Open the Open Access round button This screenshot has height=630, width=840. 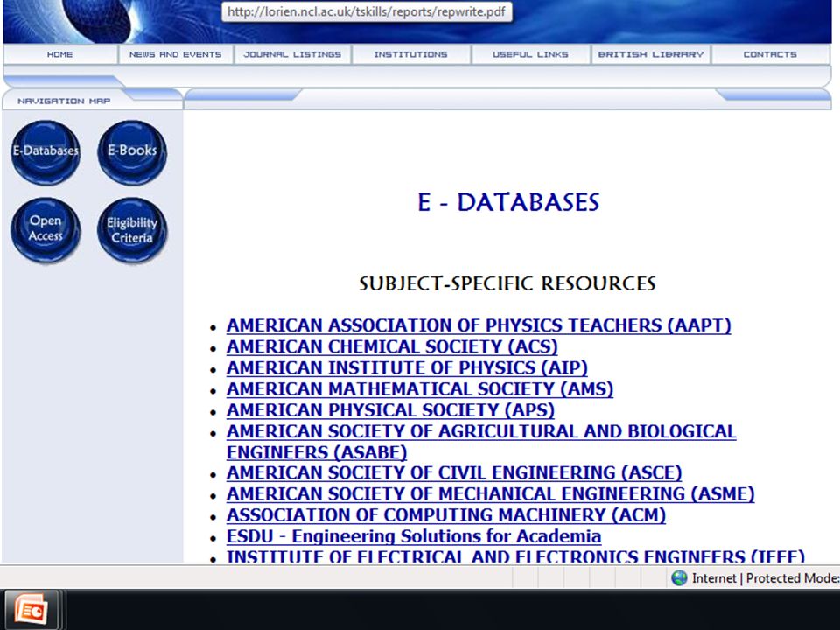click(45, 230)
